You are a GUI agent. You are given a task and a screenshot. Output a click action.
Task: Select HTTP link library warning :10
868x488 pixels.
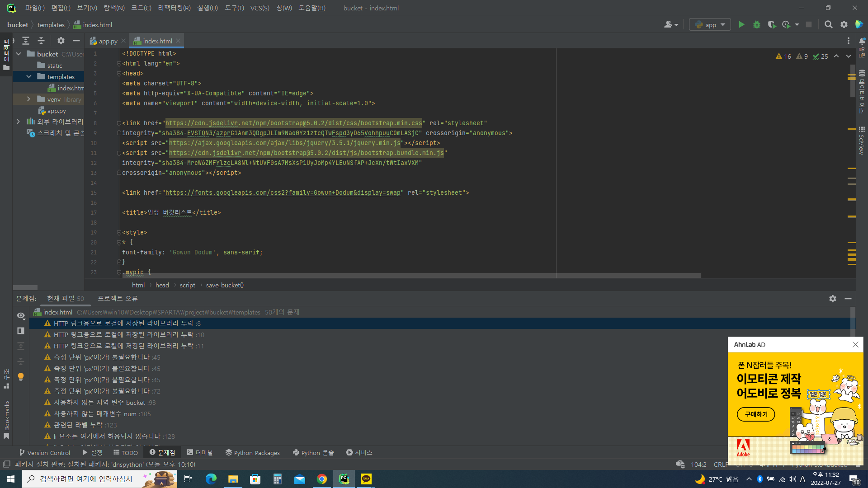click(x=129, y=334)
